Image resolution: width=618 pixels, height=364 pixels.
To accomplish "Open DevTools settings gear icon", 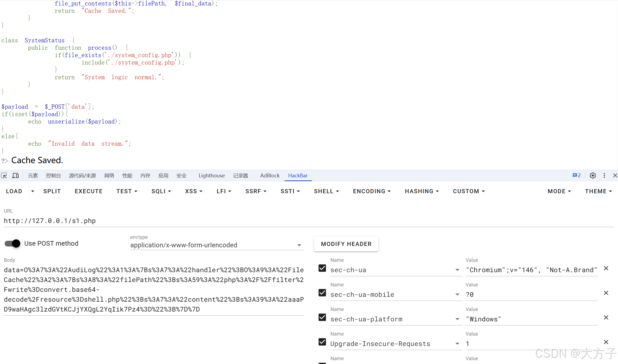I will [593, 175].
